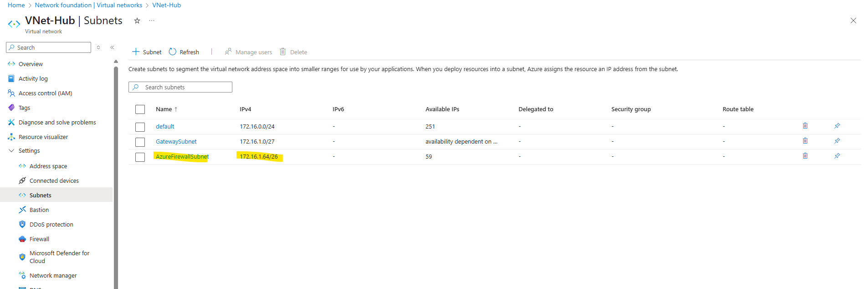
Task: Toggle expand/collapse all menu groups
Action: pyautogui.click(x=98, y=47)
